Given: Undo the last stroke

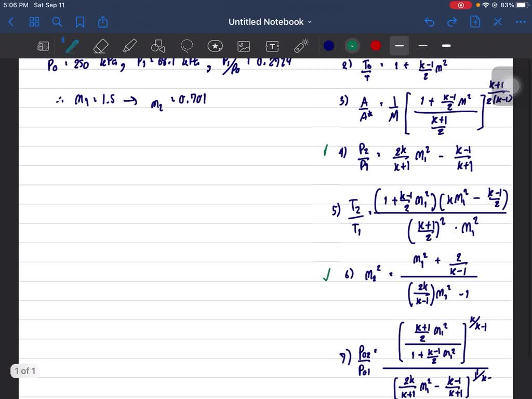Looking at the screenshot, I should [429, 22].
